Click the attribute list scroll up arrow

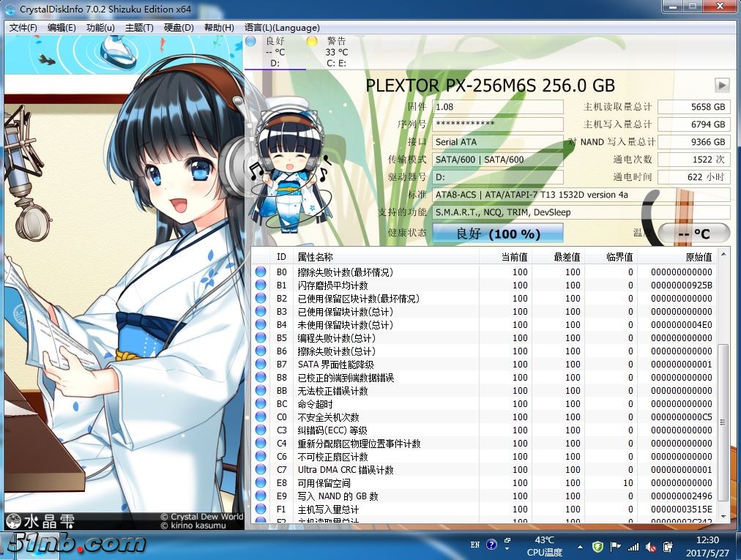[723, 255]
